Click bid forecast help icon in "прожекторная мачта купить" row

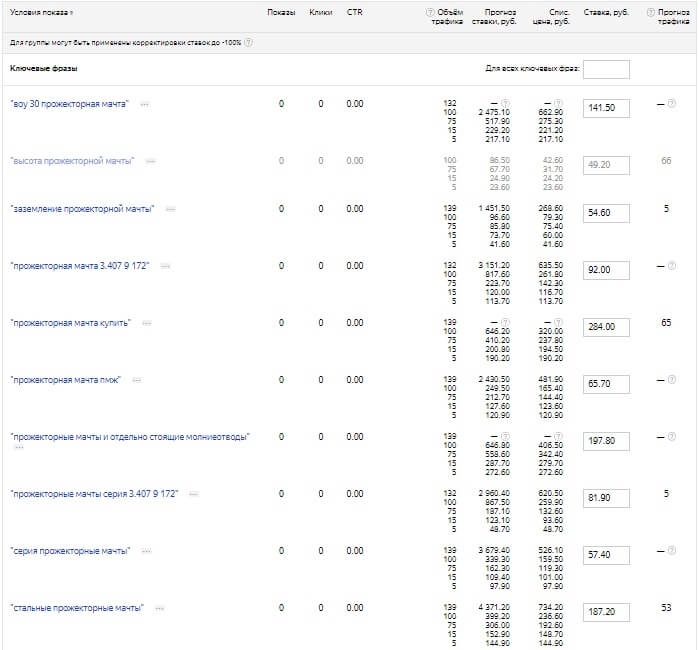pos(505,322)
